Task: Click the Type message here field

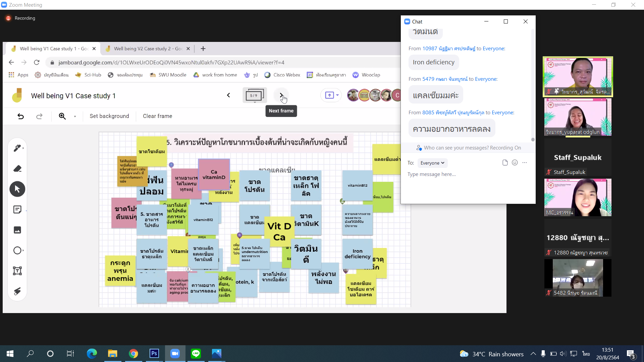Action: [x=466, y=174]
